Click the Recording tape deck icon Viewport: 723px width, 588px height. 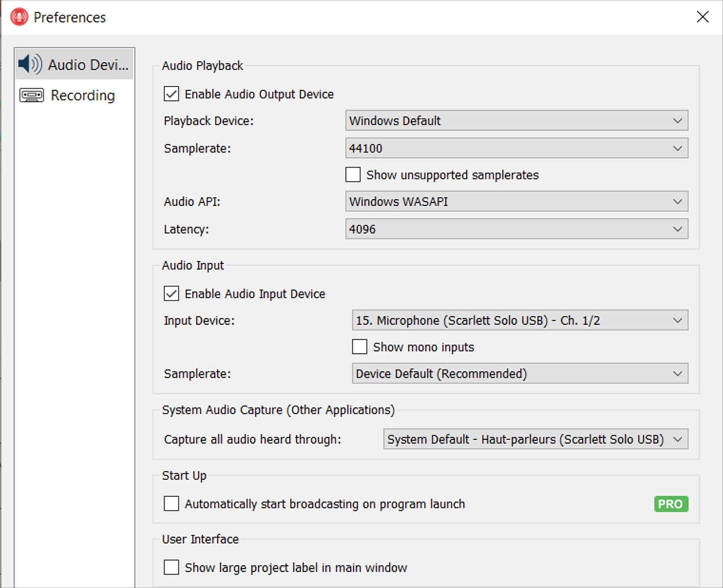[32, 95]
